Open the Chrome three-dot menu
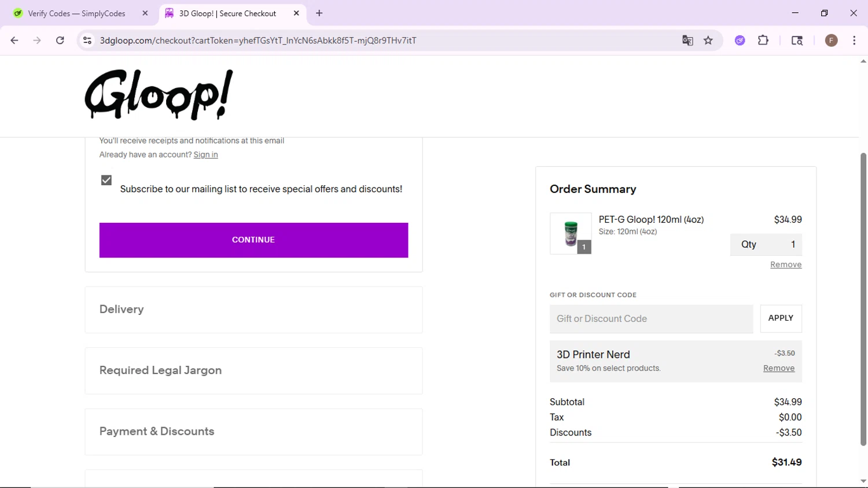Viewport: 868px width, 488px height. point(854,41)
